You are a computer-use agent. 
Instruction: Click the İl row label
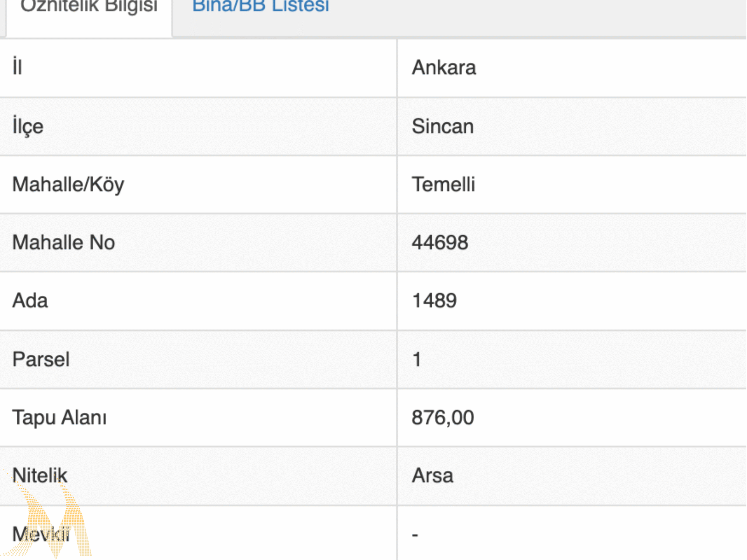(17, 66)
